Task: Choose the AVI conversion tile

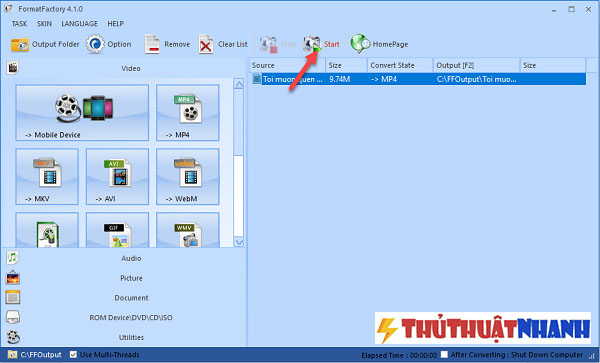Action: 117,177
